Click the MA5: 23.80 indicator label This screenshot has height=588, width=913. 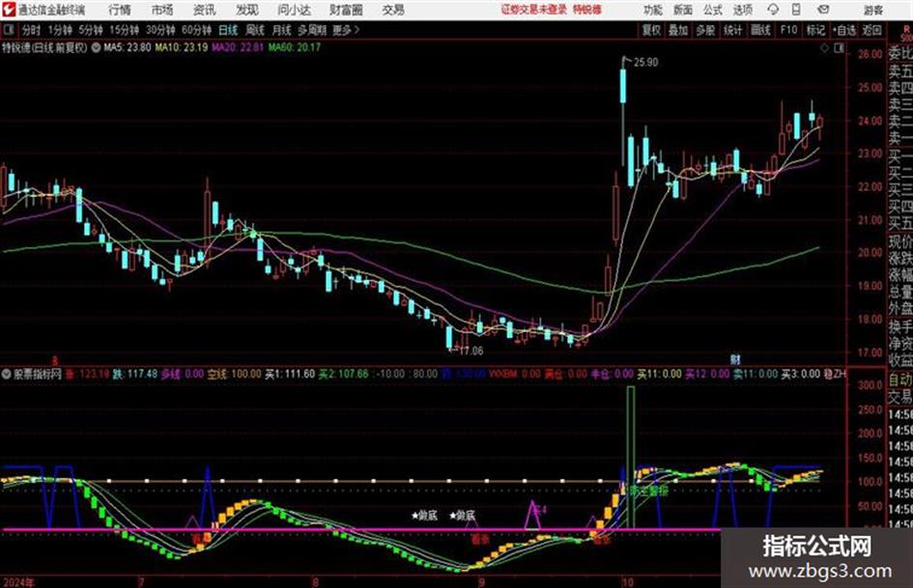(x=127, y=47)
